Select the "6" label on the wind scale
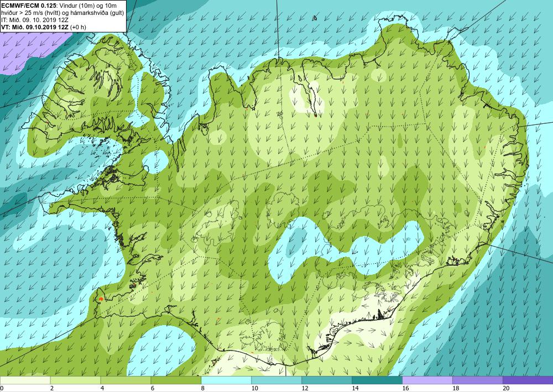 [x=153, y=389]
